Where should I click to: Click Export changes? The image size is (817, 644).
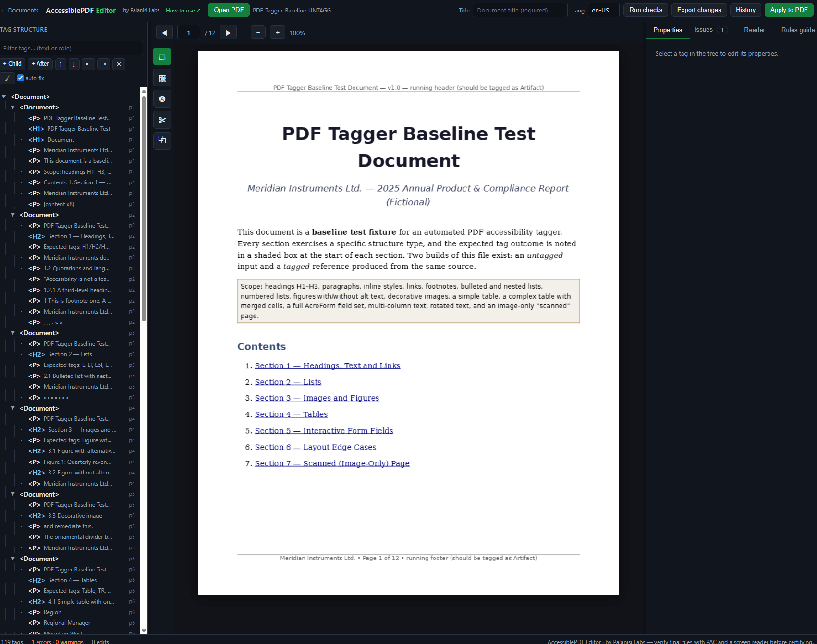click(x=699, y=10)
